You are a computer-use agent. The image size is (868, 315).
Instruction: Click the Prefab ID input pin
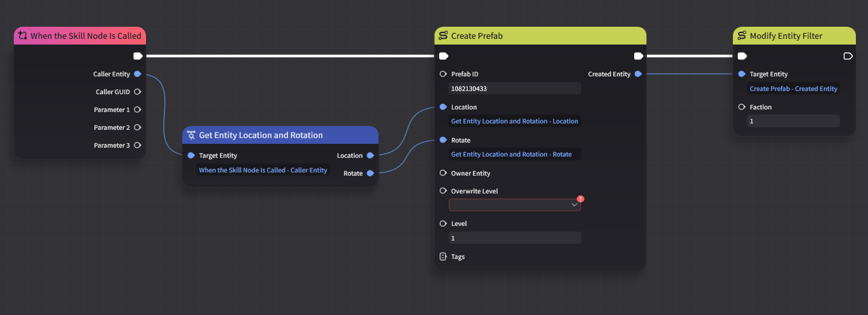tap(444, 74)
